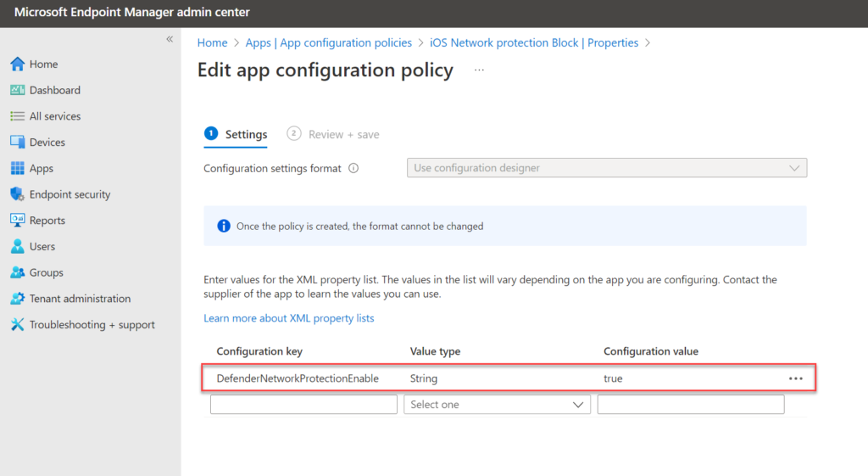Collapse the sidebar with double chevron

[x=170, y=39]
